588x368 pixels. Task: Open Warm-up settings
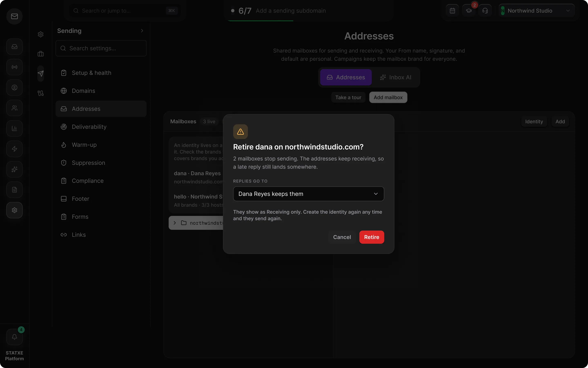click(101, 145)
